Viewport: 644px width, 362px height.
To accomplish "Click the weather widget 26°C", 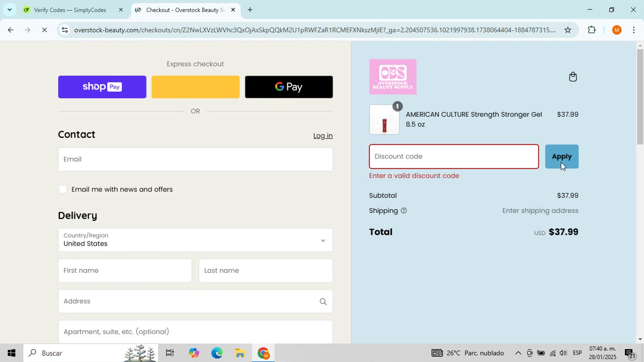I will click(x=468, y=353).
